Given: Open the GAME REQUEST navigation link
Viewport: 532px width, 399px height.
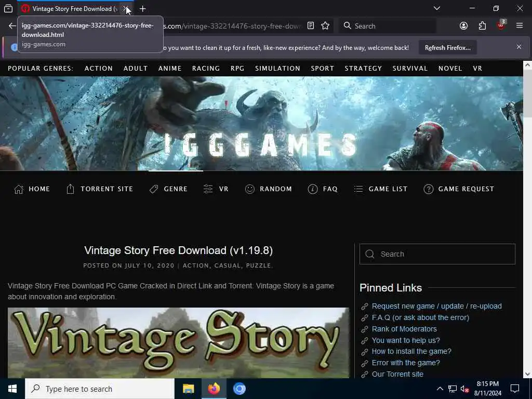Looking at the screenshot, I should (x=466, y=189).
